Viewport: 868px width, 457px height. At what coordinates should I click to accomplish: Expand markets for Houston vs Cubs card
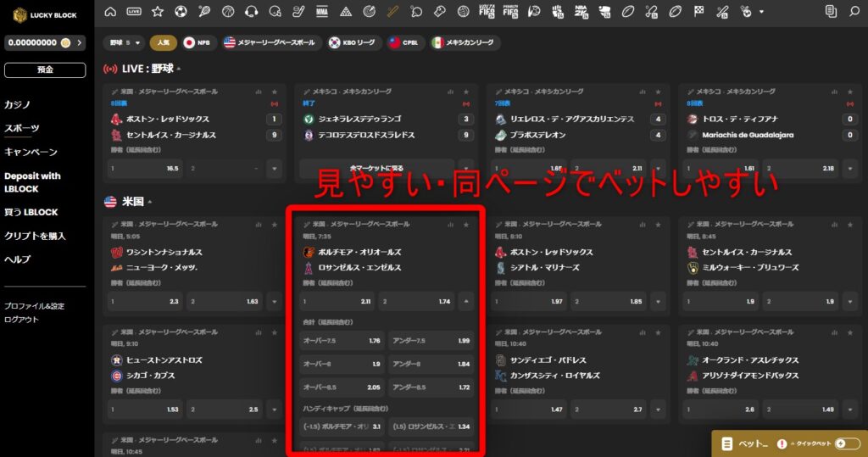(274, 410)
